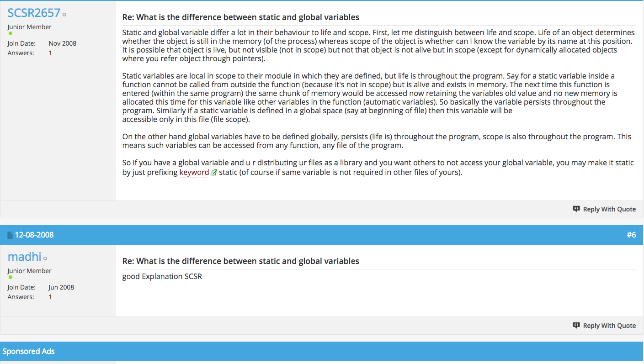Click the document icon beside 12-08-2008

point(10,235)
